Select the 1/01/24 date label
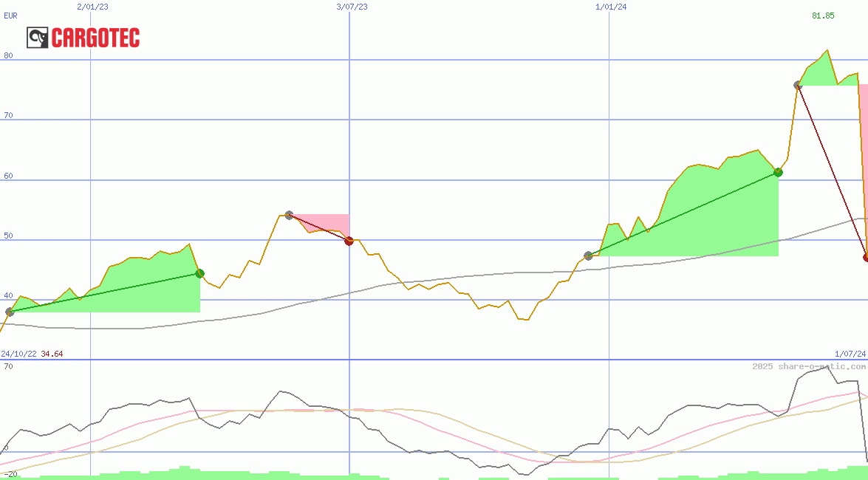The height and width of the screenshot is (480, 868). tap(610, 7)
